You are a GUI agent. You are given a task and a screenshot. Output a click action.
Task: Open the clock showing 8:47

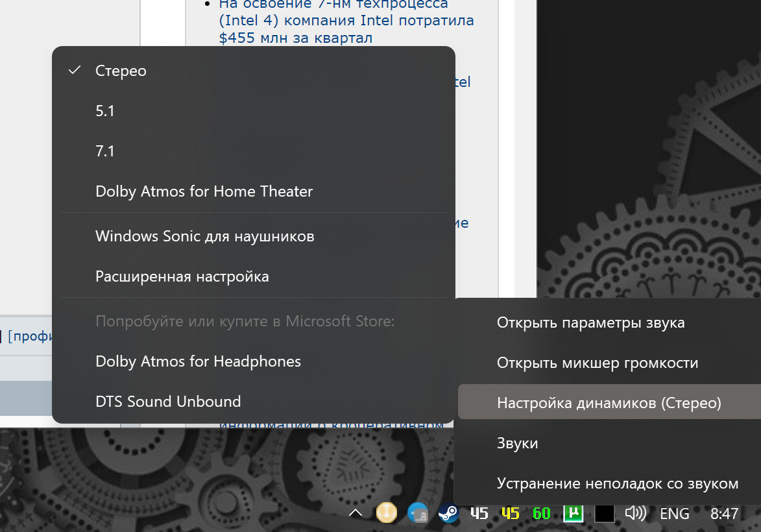[x=725, y=514]
